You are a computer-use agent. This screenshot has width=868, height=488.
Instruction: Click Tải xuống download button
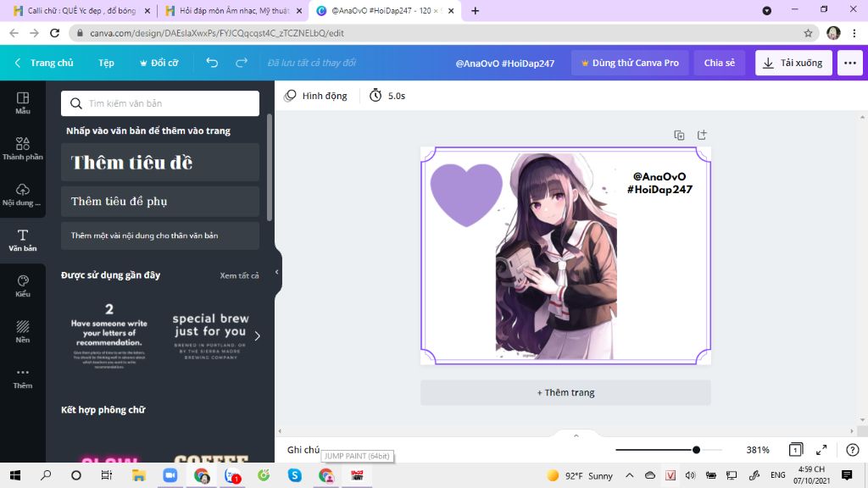point(793,63)
